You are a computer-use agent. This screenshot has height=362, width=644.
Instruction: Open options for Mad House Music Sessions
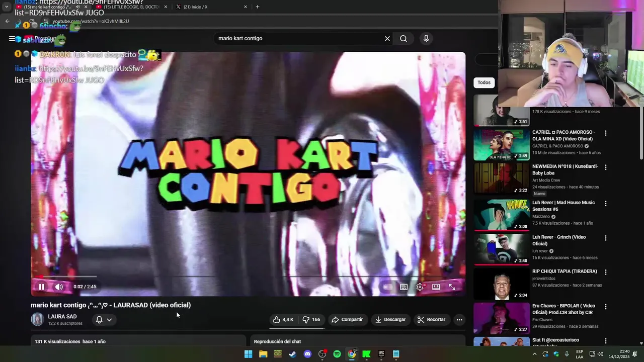606,204
